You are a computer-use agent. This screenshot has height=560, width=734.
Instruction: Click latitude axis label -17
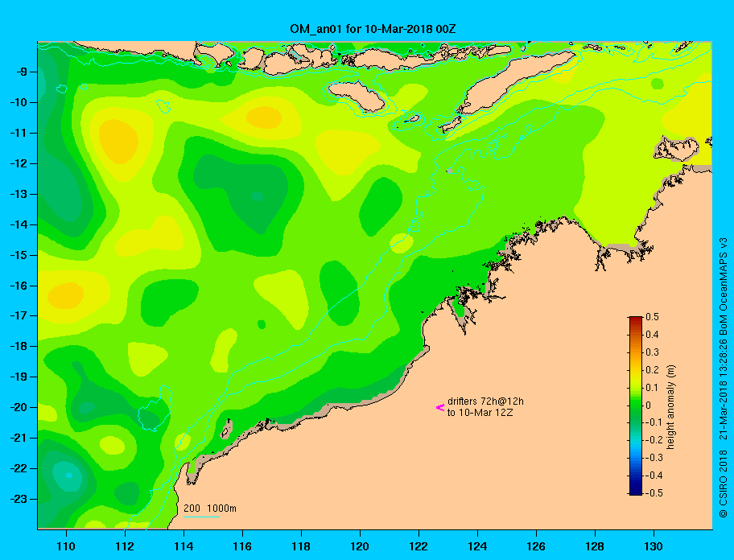coord(19,315)
